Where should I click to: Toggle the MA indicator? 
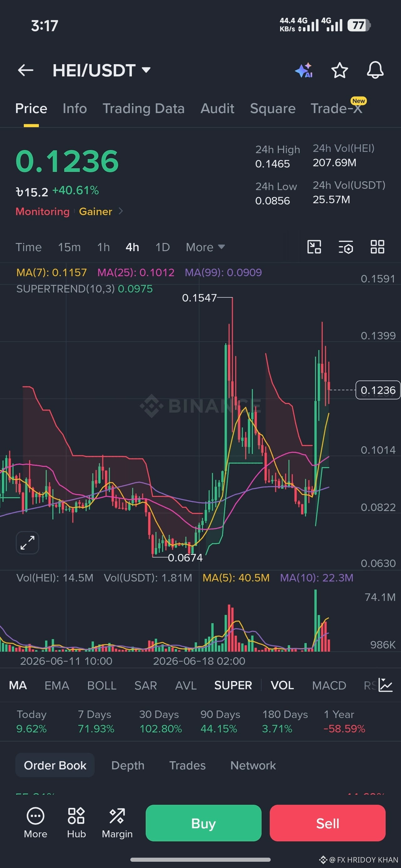18,685
